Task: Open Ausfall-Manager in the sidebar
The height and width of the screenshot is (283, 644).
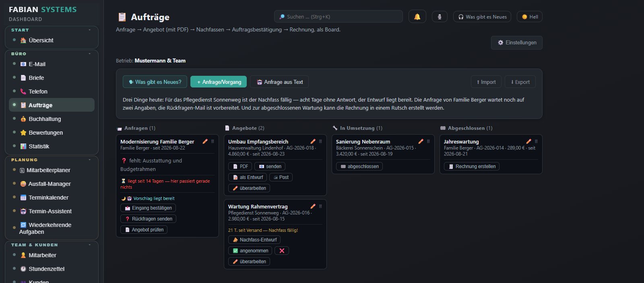Action: tap(52, 184)
